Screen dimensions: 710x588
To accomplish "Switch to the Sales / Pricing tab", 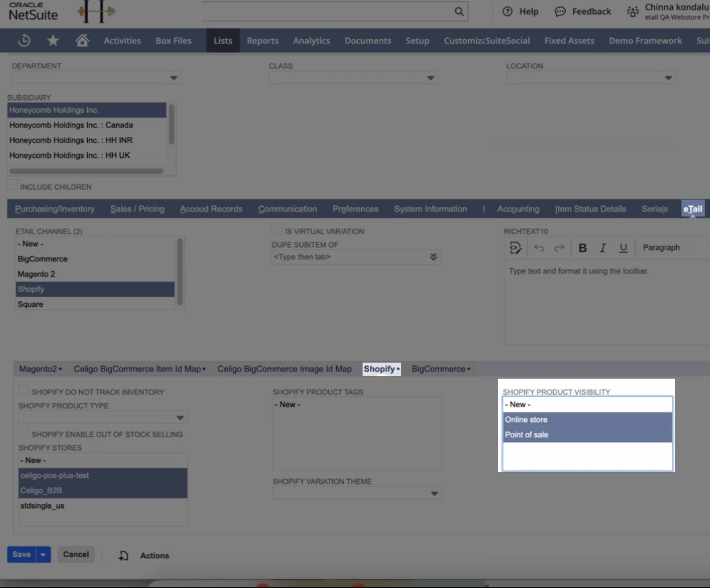I will (x=137, y=209).
